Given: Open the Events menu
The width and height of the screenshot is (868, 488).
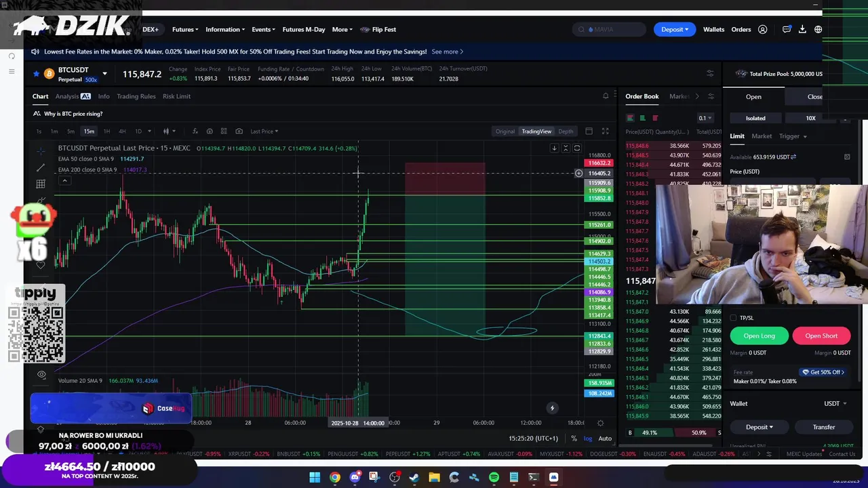Looking at the screenshot, I should (x=263, y=29).
